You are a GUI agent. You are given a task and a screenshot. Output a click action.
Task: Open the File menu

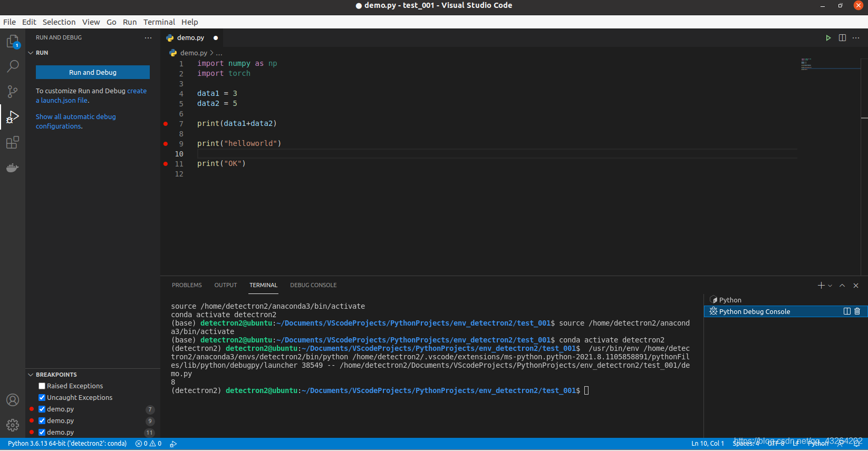(9, 22)
